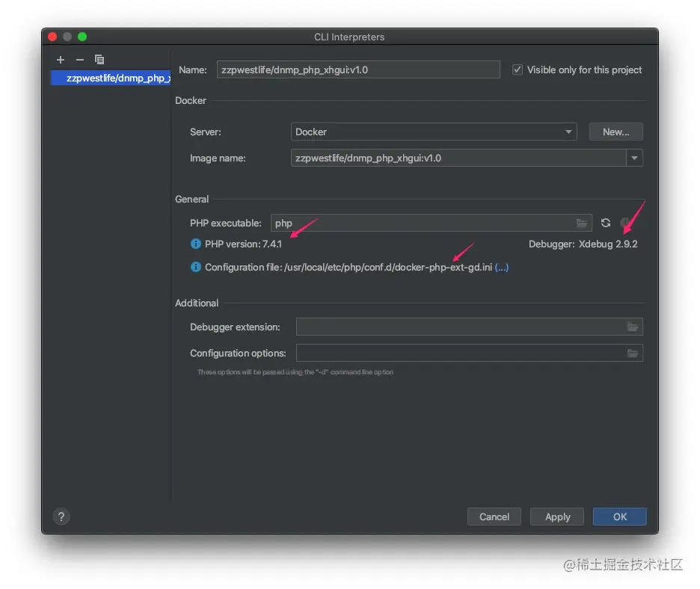Toggle Visible only for this project
The image size is (700, 589).
tap(517, 70)
